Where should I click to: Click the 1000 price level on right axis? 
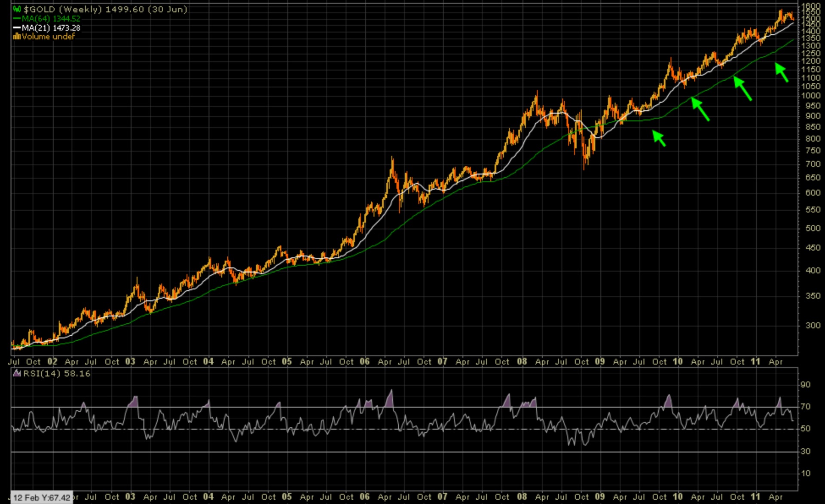810,96
